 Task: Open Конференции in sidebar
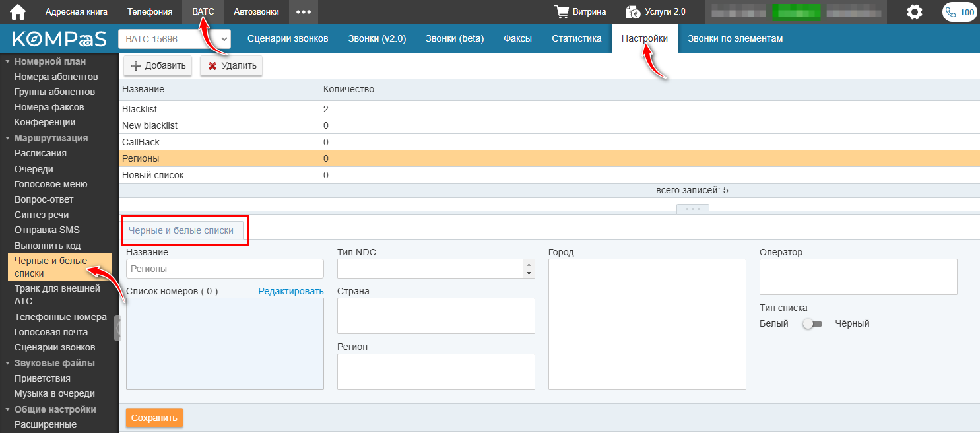45,122
